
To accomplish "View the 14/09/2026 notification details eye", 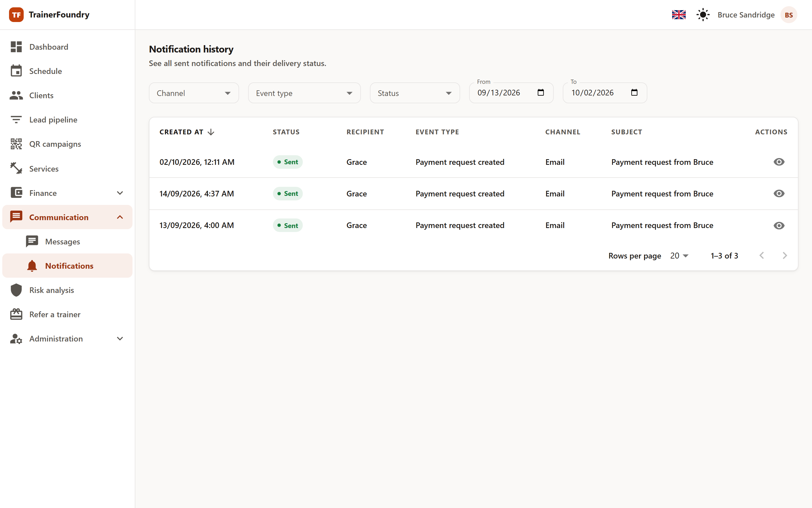I will click(779, 194).
